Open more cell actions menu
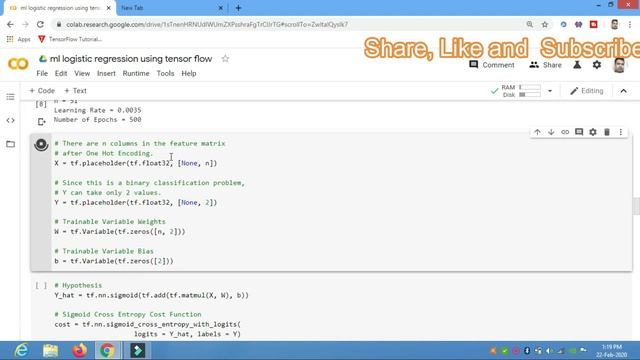This screenshot has width=640, height=360. click(620, 132)
